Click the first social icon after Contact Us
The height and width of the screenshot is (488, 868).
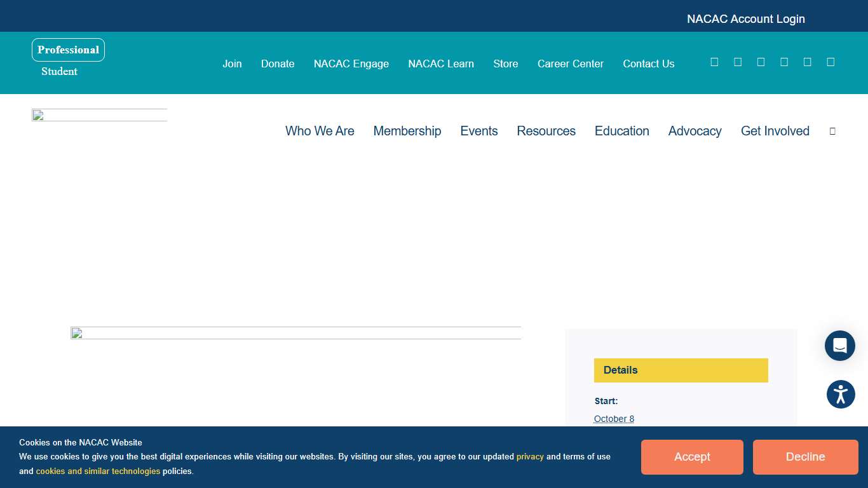[x=714, y=62]
